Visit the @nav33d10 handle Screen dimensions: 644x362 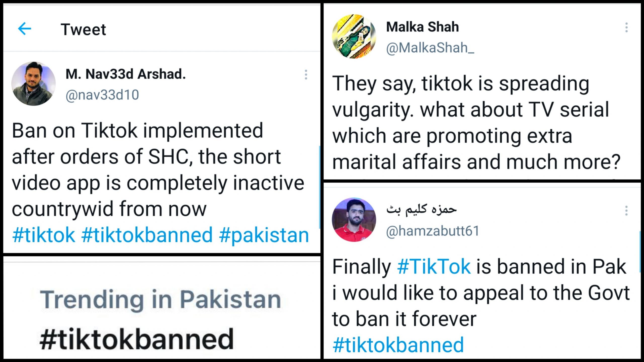[x=102, y=95]
